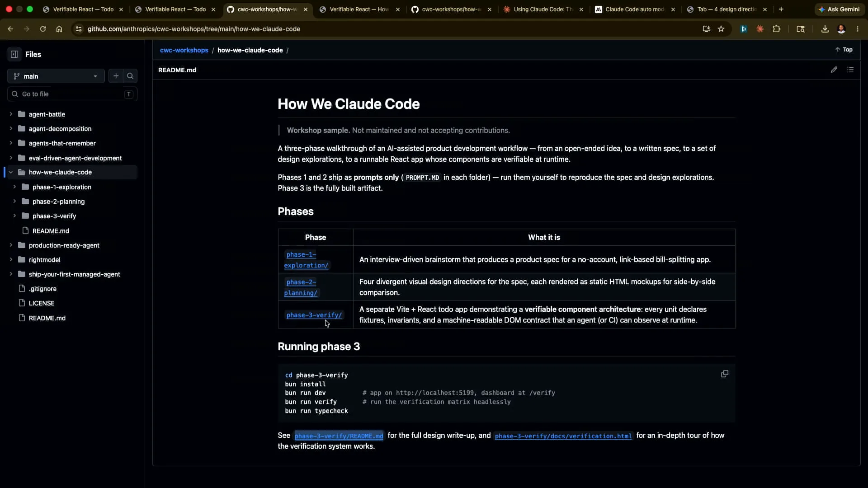The image size is (868, 488).
Task: Click the Ask Gemini button
Action: pos(839,9)
